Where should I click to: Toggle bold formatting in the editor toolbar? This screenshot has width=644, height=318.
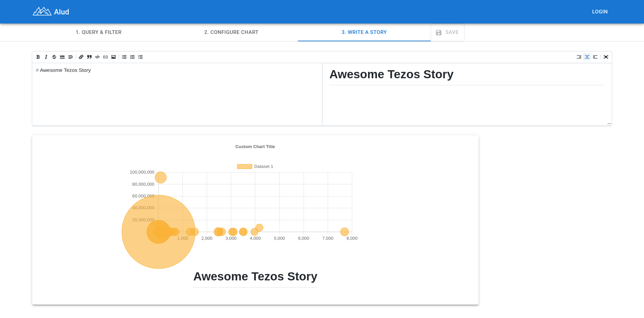click(38, 57)
